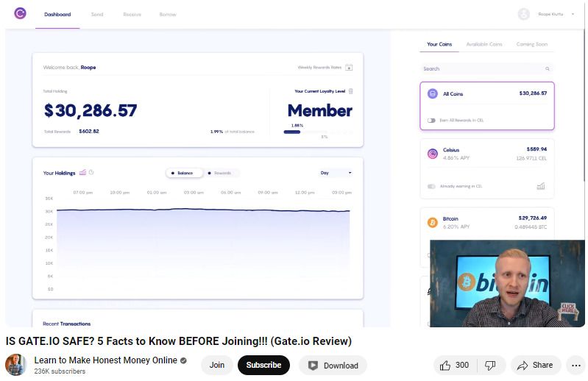This screenshot has width=588, height=381.
Task: Click the presenter webcam overlay
Action: point(507,283)
